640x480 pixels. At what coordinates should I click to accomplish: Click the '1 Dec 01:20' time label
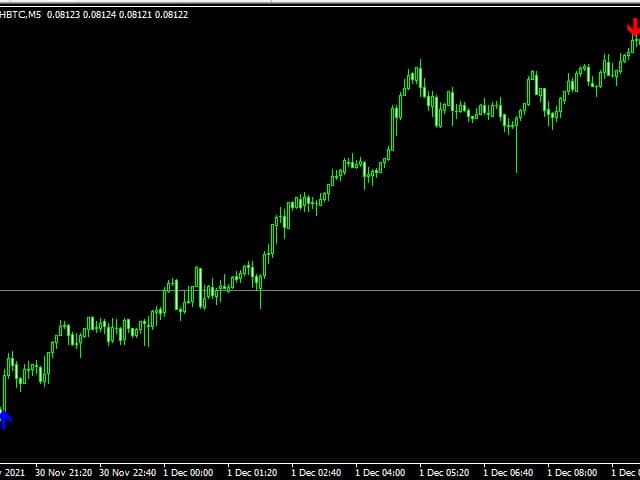tap(252, 473)
